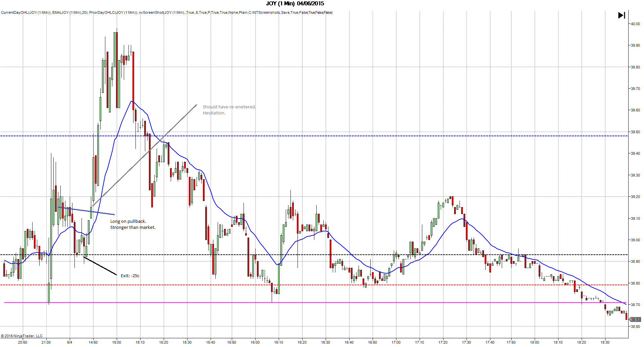644x347 pixels.
Task: Click the chart title 'JOY (1 Min) 04/06/2015'
Action: pos(295,4)
